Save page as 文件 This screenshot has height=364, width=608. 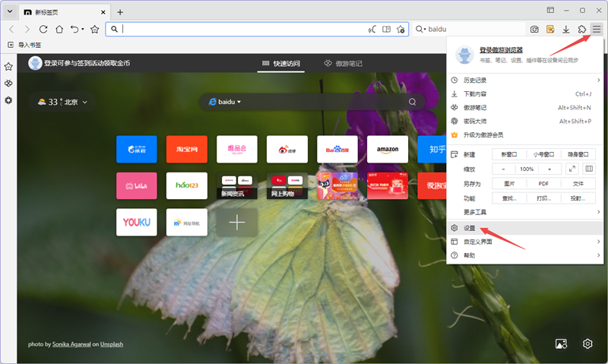pos(578,184)
